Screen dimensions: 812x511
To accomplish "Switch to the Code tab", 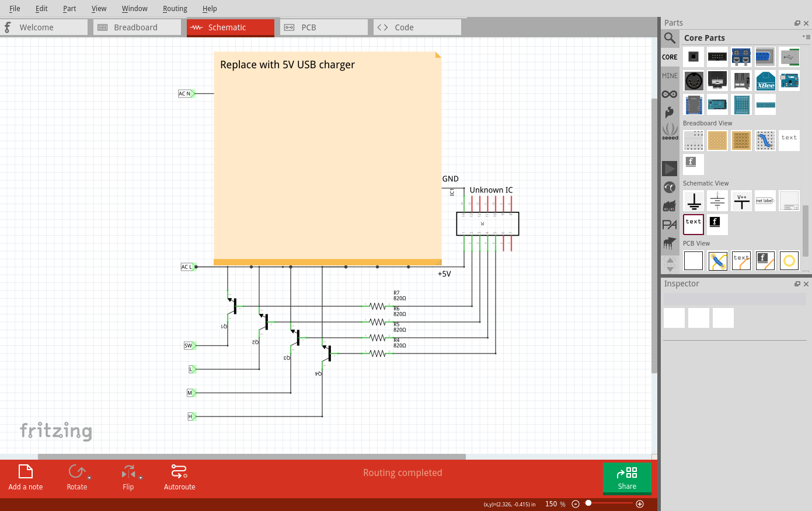I will point(417,27).
